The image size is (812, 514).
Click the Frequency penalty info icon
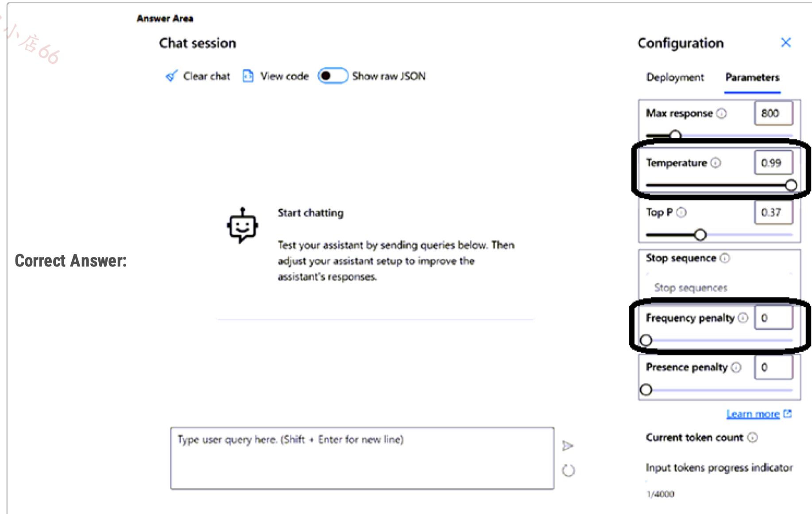pyautogui.click(x=743, y=318)
